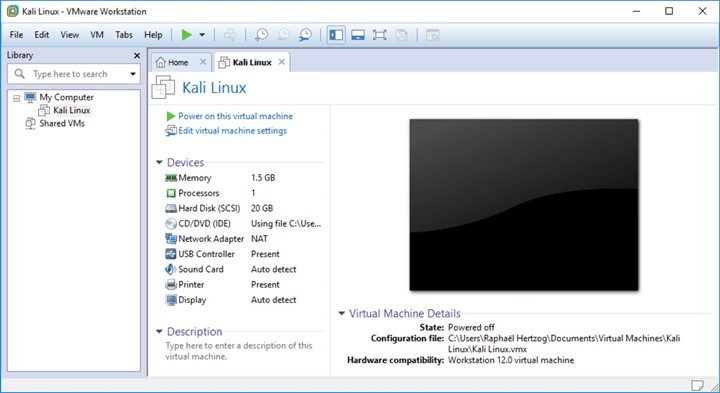Screen dimensions: 720x393
Task: Click the Using file CD/DVD value
Action: (286, 224)
